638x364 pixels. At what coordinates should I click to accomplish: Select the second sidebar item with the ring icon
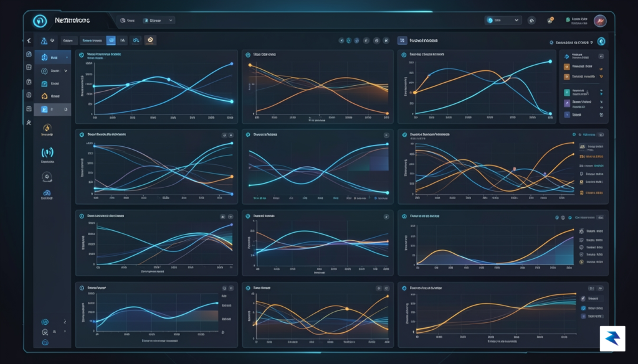coord(52,71)
